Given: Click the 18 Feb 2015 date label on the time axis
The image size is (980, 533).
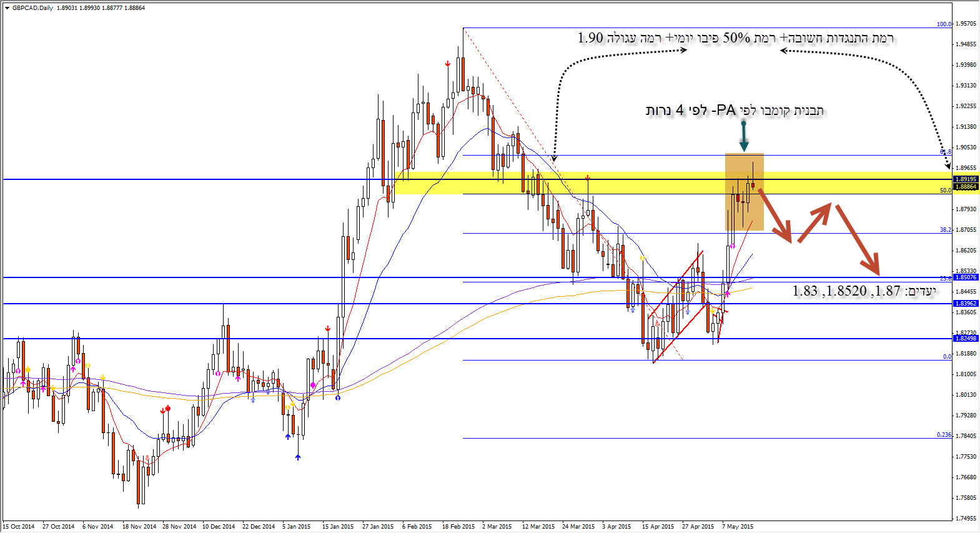Looking at the screenshot, I should pyautogui.click(x=458, y=527).
